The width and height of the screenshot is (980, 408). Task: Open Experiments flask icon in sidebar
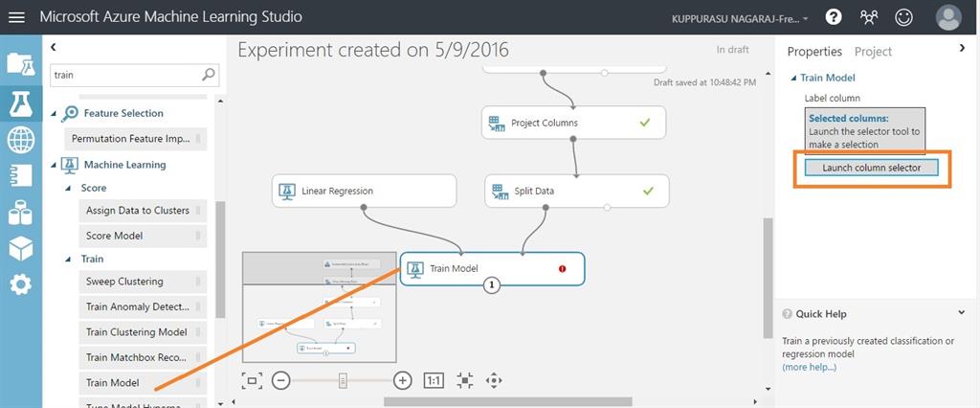[21, 103]
